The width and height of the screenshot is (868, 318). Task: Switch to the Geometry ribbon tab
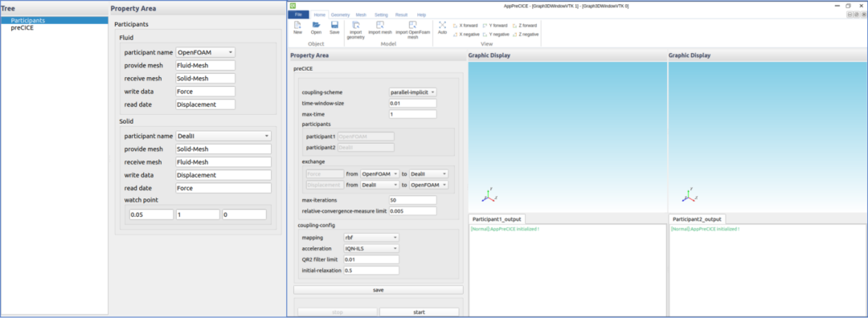341,15
